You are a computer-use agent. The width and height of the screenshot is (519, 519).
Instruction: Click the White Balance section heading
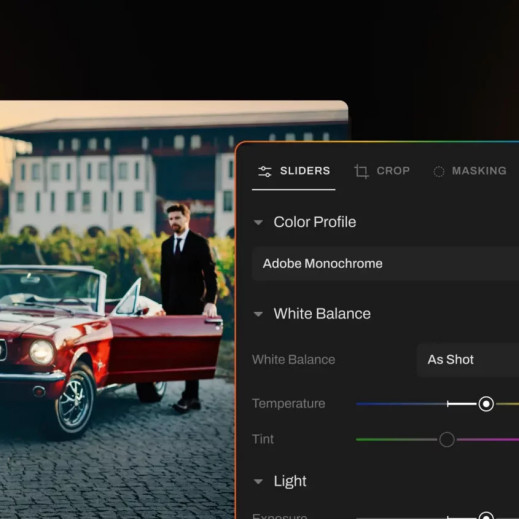[322, 314]
